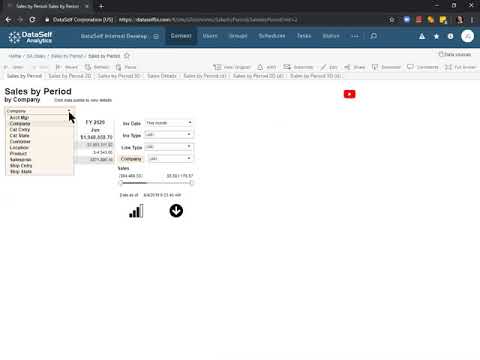
Task: Click the Sales range slider track
Action: point(156,183)
